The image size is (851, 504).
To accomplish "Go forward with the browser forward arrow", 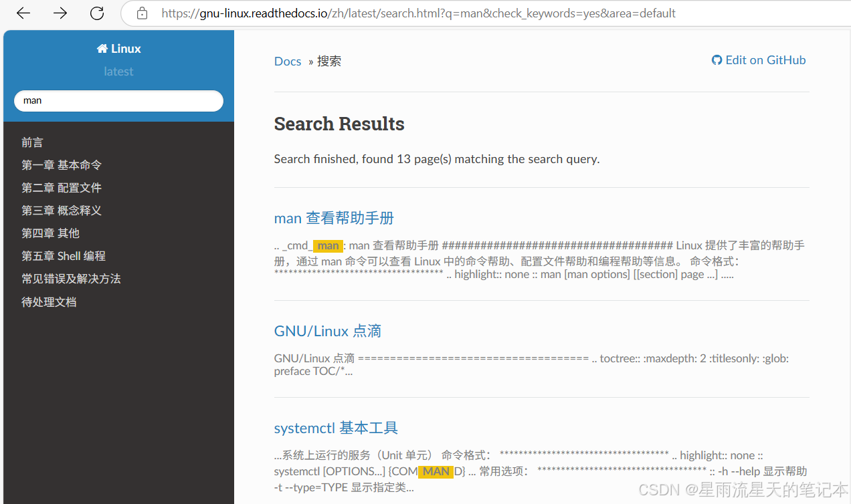I will click(60, 13).
